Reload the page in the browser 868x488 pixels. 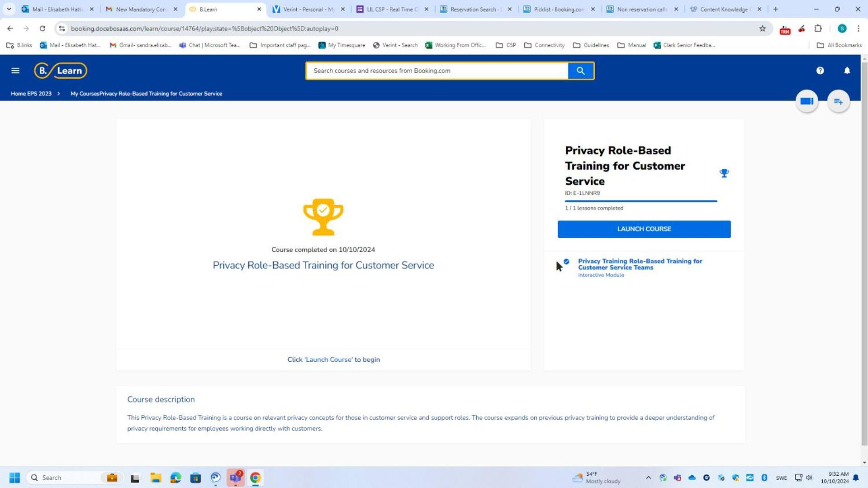[x=43, y=29]
